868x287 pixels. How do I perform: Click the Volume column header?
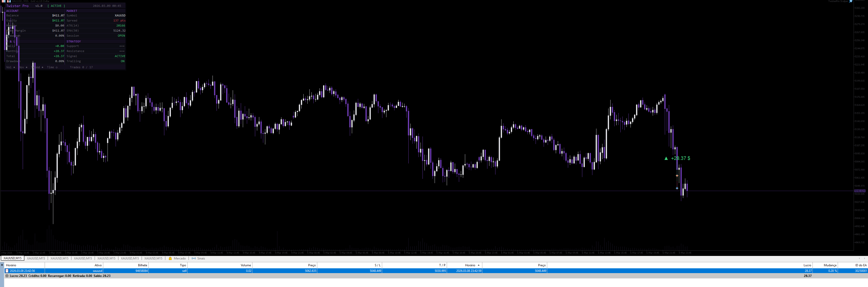[246, 265]
